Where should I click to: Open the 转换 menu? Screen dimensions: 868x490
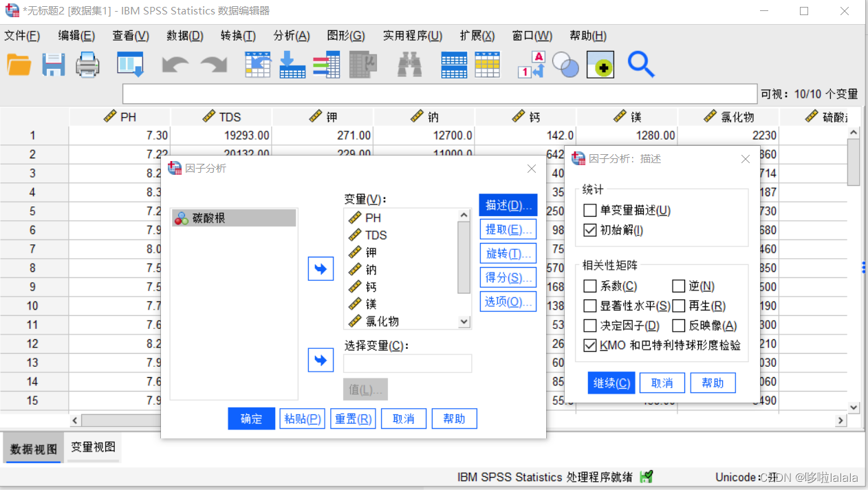[x=238, y=36]
